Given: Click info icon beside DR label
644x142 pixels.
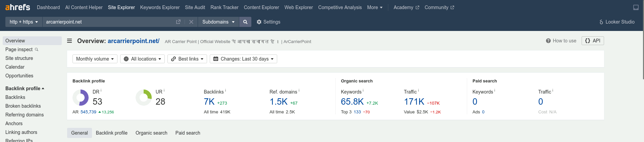Looking at the screenshot, I should pyautogui.click(x=101, y=90).
